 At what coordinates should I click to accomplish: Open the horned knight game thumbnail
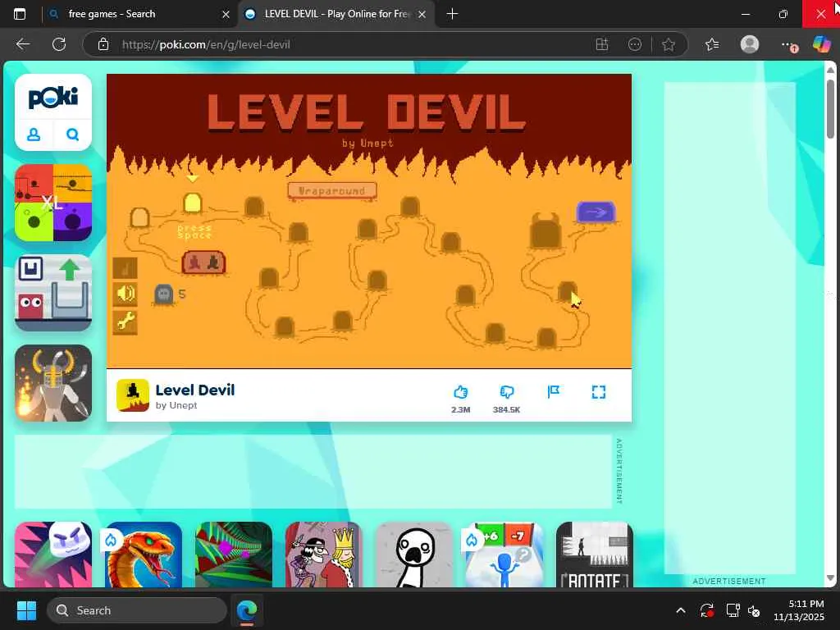pyautogui.click(x=53, y=383)
